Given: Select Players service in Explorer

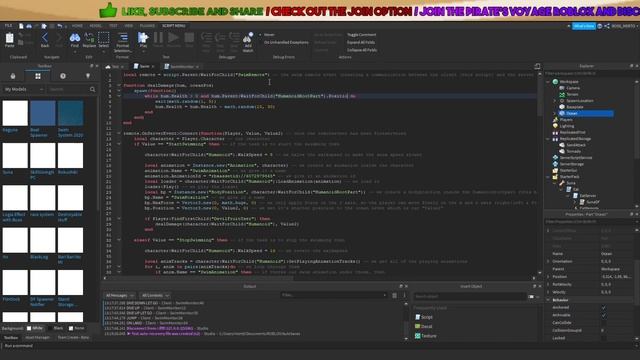Looking at the screenshot, I should pyautogui.click(x=566, y=120).
